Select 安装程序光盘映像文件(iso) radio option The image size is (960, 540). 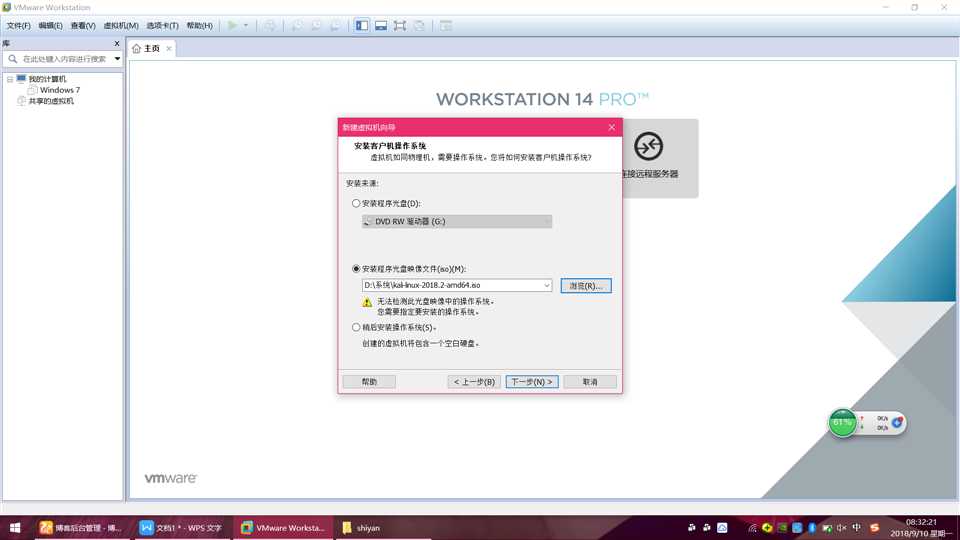356,269
